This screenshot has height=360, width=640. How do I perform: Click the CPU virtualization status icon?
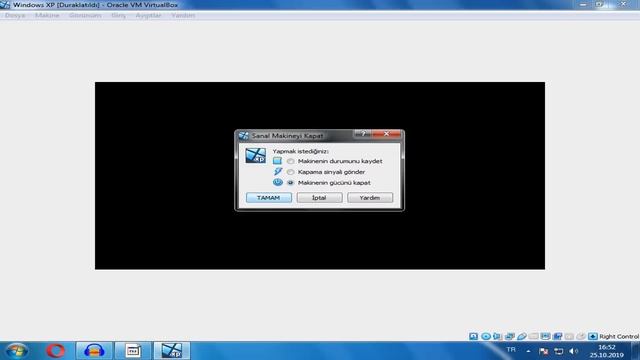click(x=569, y=336)
